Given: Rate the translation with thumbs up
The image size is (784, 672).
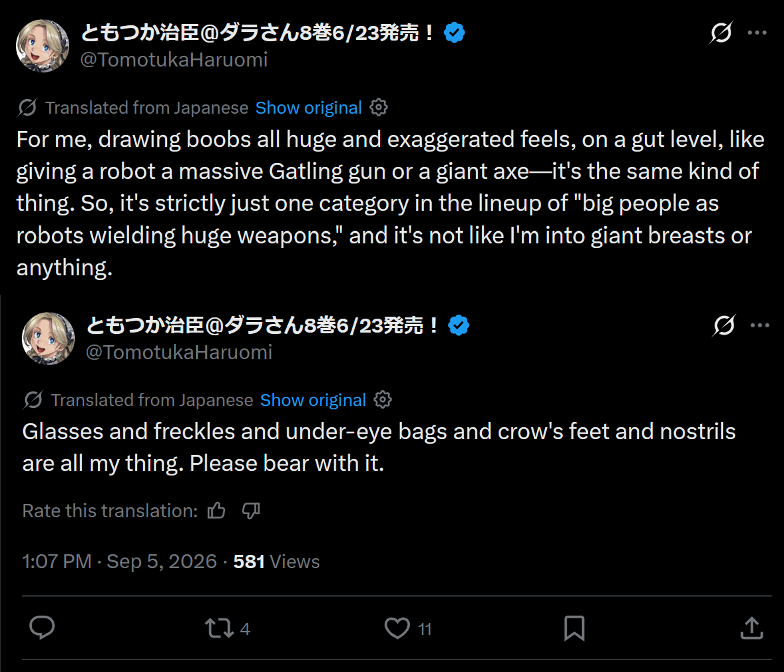Looking at the screenshot, I should pyautogui.click(x=217, y=511).
